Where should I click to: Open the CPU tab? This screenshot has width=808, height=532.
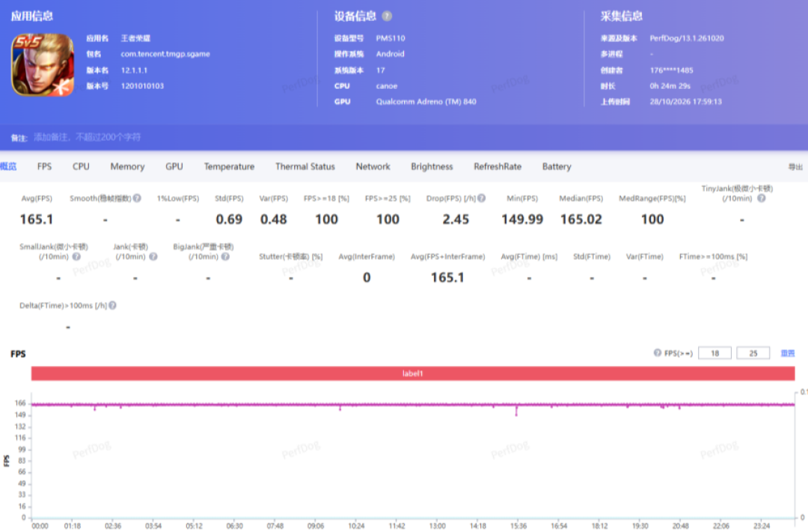81,167
